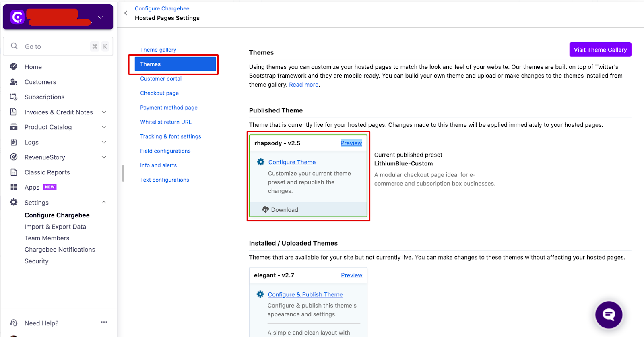Screen dimensions: 644x337
Task: Open Team Members settings
Action: [x=47, y=238]
